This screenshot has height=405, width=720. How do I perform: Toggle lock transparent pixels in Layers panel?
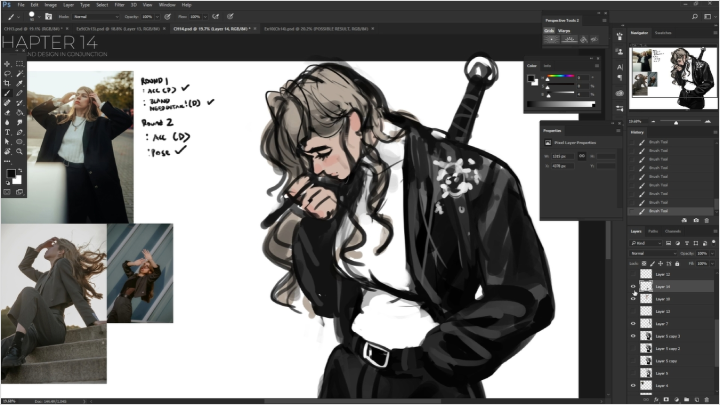pos(644,264)
